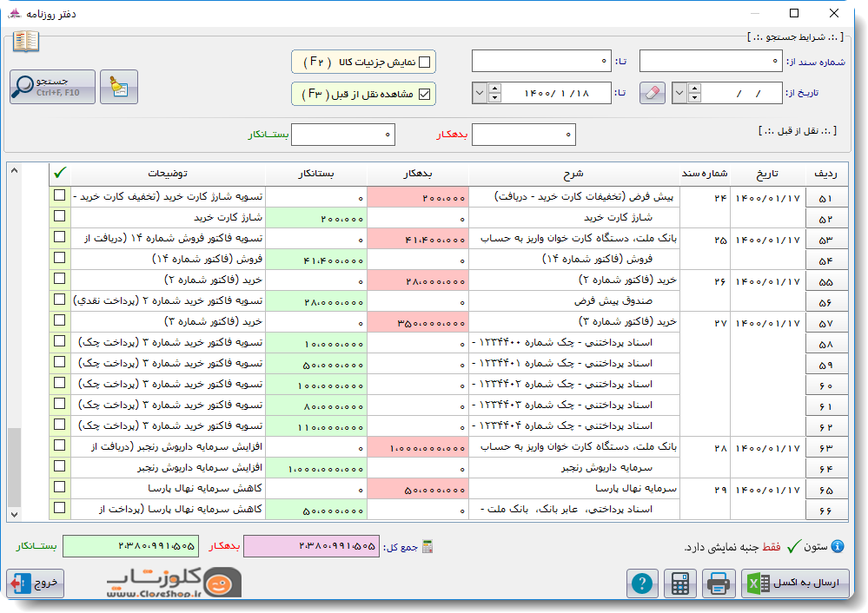Click the ردیف column header

click(x=826, y=174)
